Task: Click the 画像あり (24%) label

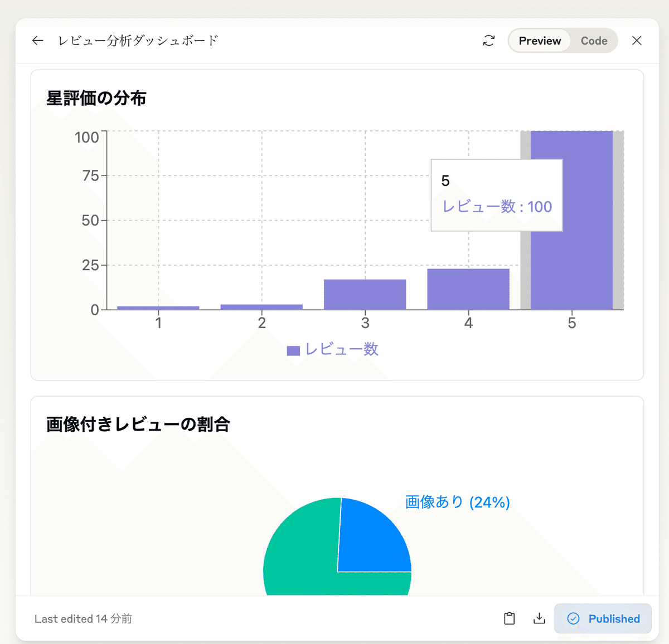Action: [457, 502]
